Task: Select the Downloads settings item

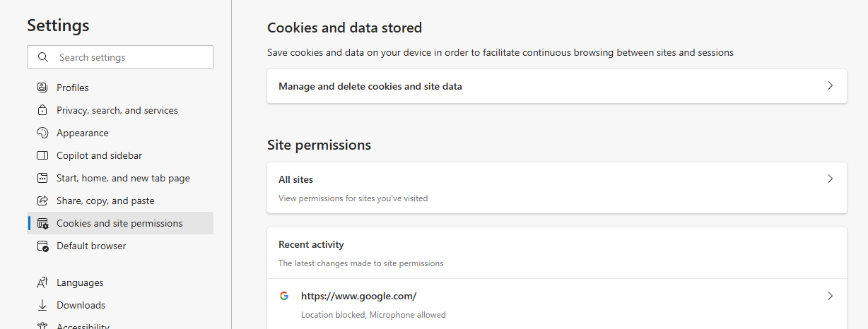Action: pos(81,305)
